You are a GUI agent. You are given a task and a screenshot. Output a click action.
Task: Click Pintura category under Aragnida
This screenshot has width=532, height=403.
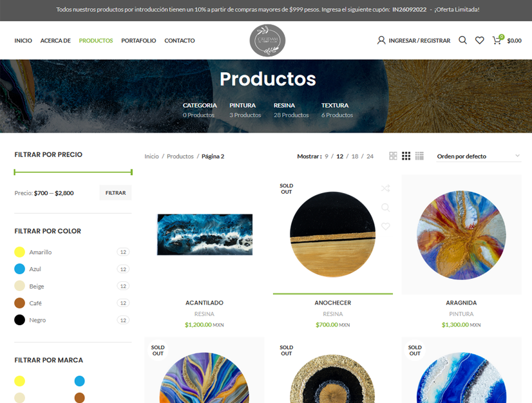pos(461,314)
